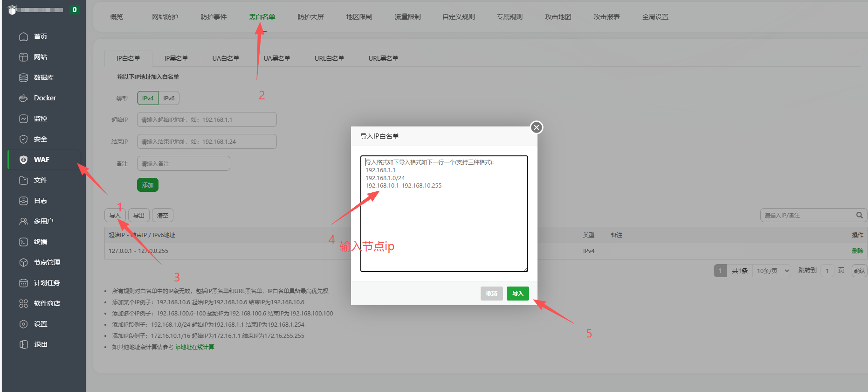Open the 10条/页 page size dropdown
This screenshot has width=868, height=392.
pyautogui.click(x=772, y=271)
